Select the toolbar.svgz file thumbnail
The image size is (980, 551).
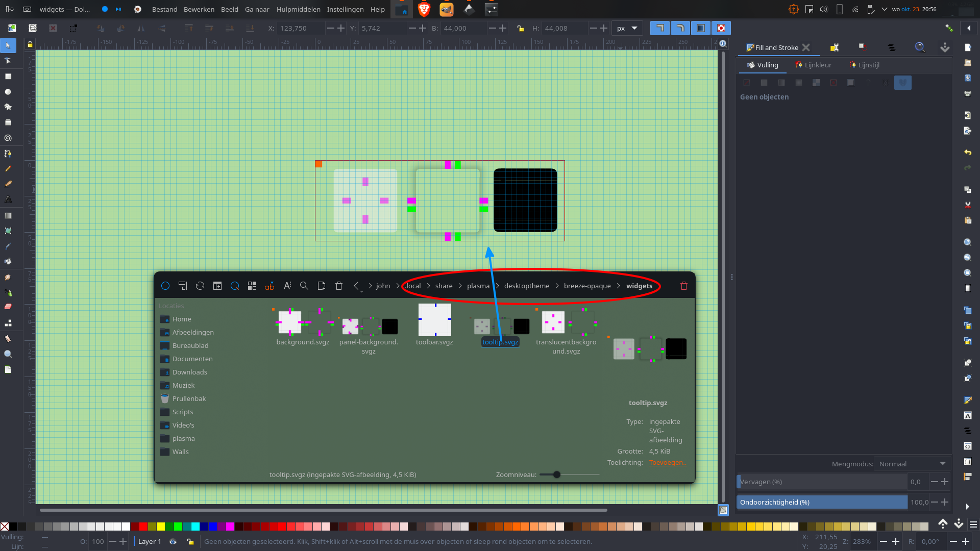434,320
